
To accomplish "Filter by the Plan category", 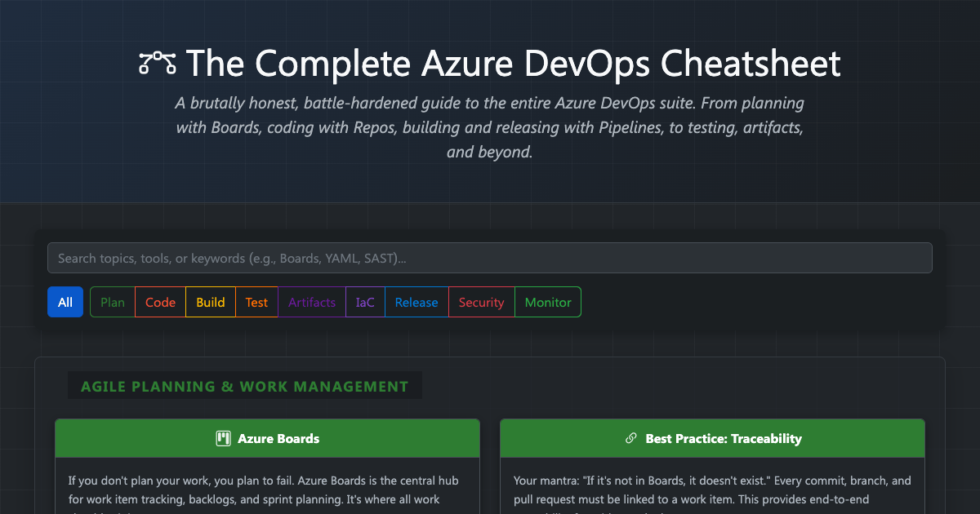I will tap(113, 302).
